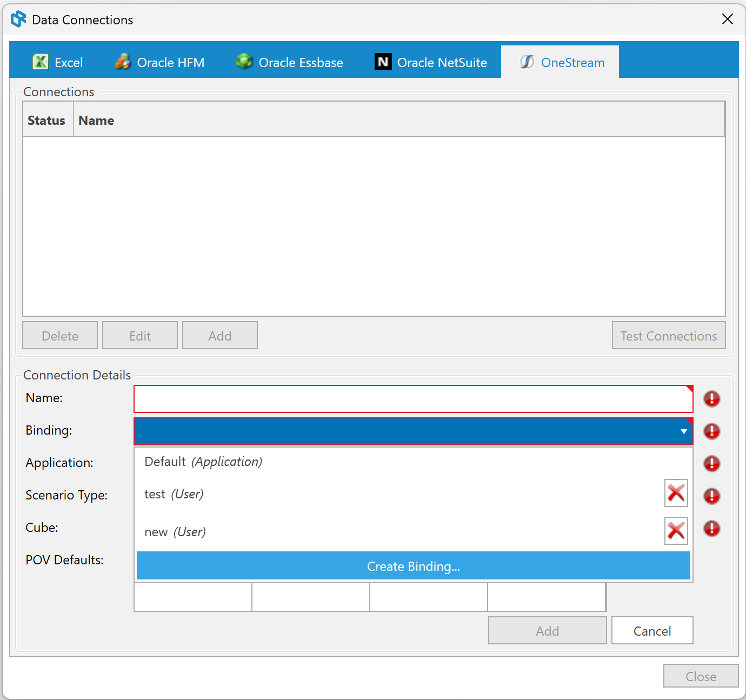
Task: Click the Edit connection button
Action: click(140, 336)
